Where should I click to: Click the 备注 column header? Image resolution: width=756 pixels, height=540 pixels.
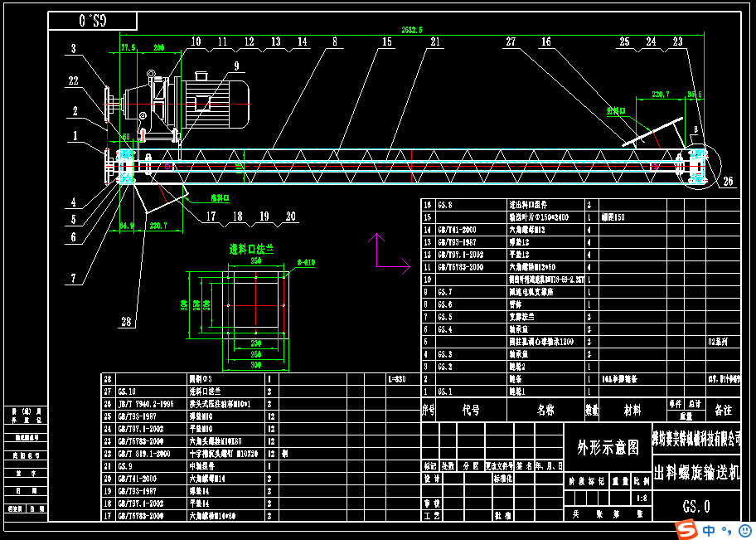pyautogui.click(x=723, y=411)
